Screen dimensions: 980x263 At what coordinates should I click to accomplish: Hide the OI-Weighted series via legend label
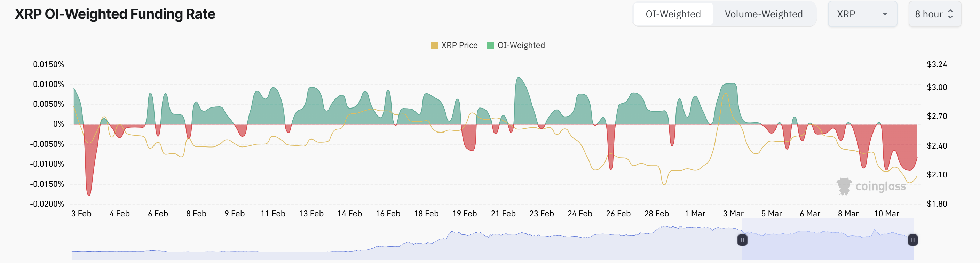point(521,45)
